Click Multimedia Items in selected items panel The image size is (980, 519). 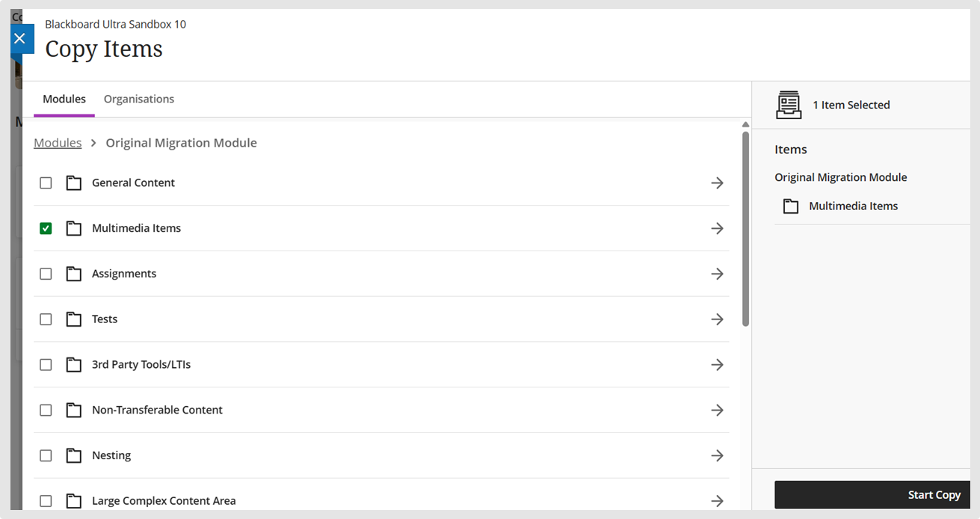[853, 206]
